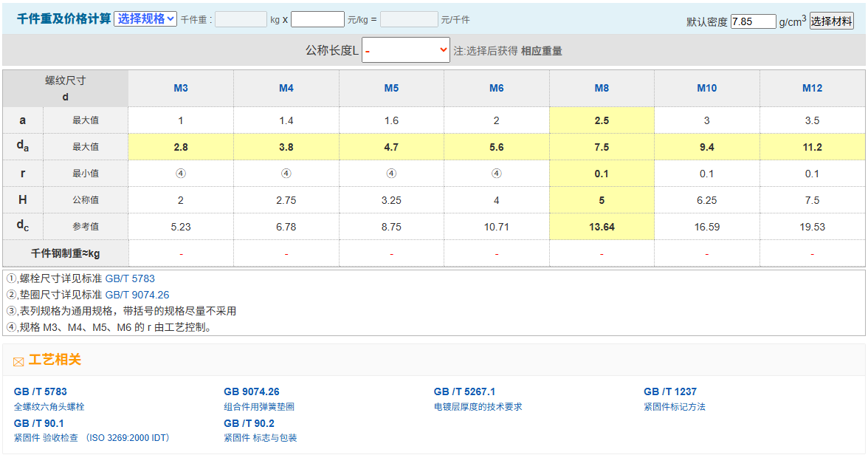Select the M8 column header

602,88
